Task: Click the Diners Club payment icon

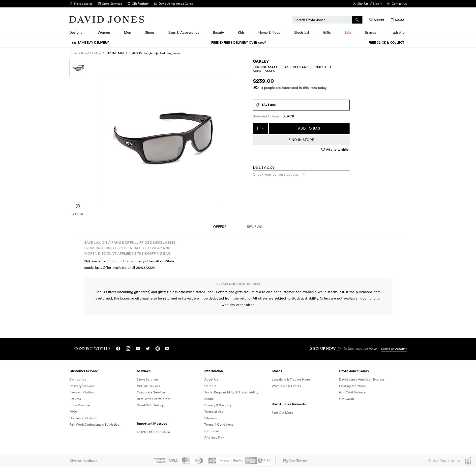Action: [199, 461]
